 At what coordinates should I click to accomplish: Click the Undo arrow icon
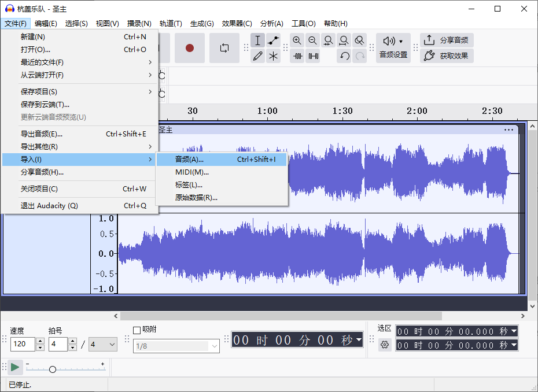pos(344,56)
